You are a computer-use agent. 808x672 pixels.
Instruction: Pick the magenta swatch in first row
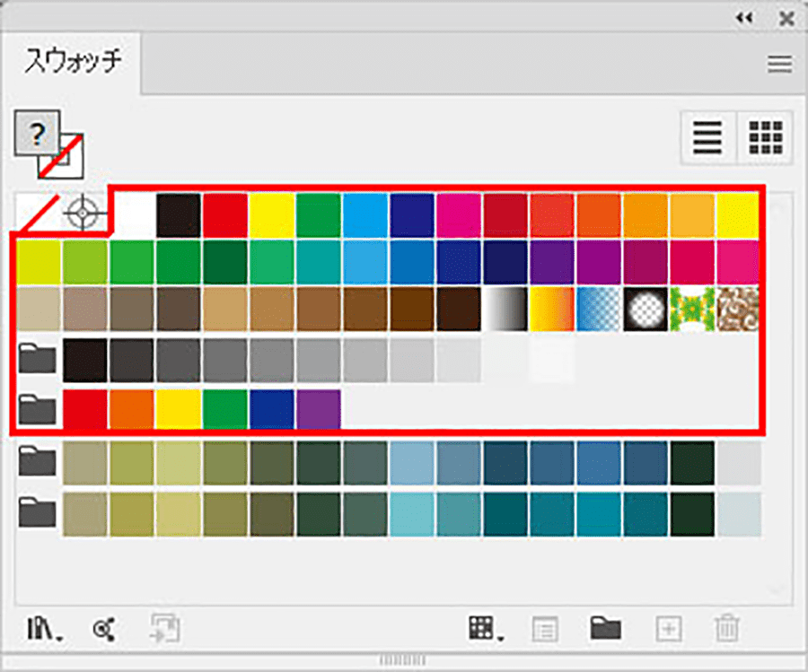click(x=459, y=215)
